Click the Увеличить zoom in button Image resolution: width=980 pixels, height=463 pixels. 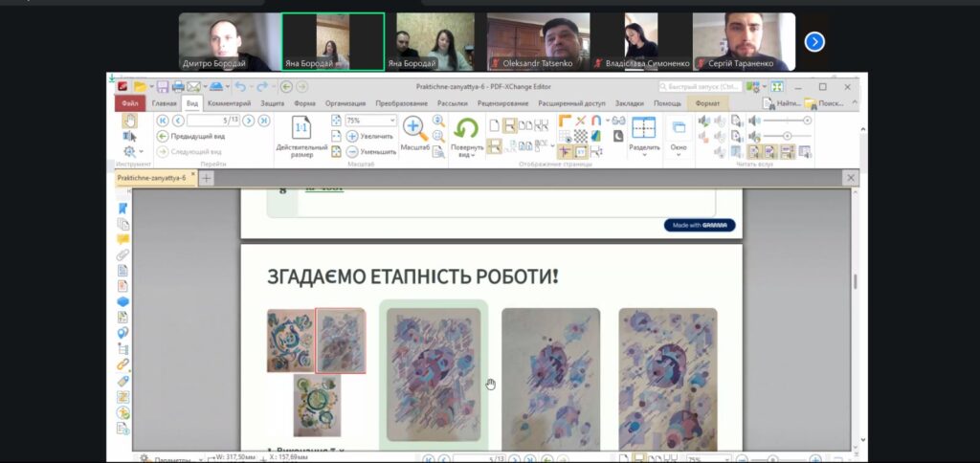(x=369, y=137)
